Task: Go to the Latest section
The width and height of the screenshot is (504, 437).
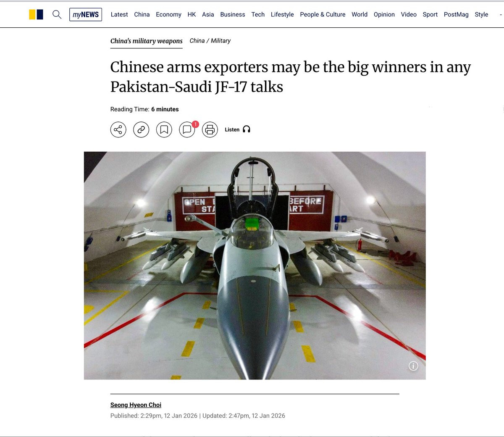Action: tap(119, 14)
